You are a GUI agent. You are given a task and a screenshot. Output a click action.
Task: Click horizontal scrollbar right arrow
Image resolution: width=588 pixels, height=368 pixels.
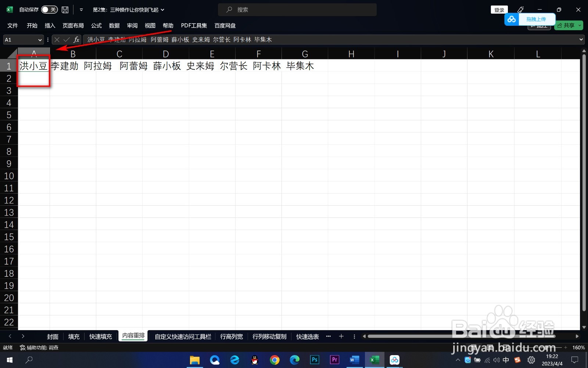click(x=577, y=336)
